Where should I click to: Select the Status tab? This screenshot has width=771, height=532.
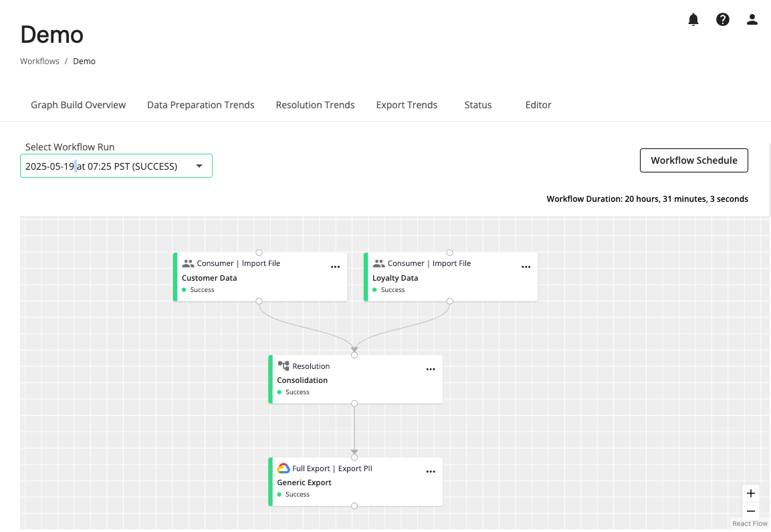tap(477, 105)
